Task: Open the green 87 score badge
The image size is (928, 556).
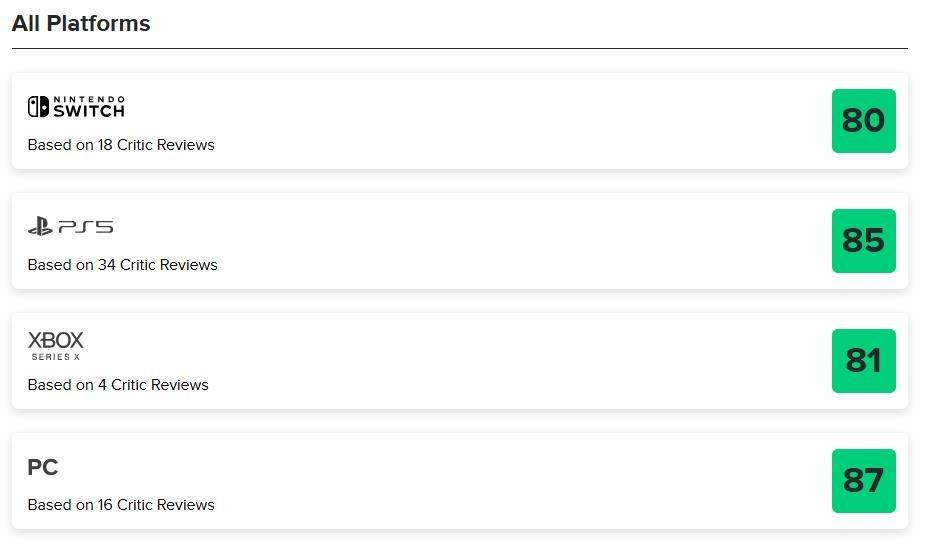Action: (x=863, y=481)
